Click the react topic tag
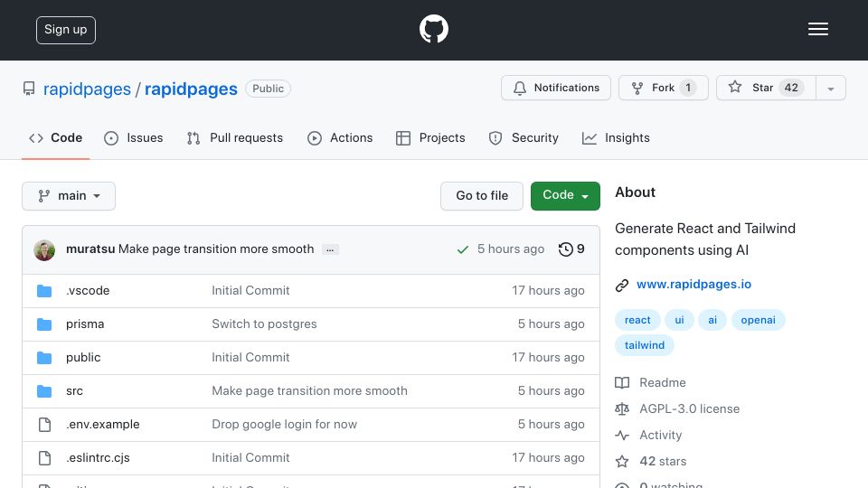The image size is (868, 488). coord(637,320)
